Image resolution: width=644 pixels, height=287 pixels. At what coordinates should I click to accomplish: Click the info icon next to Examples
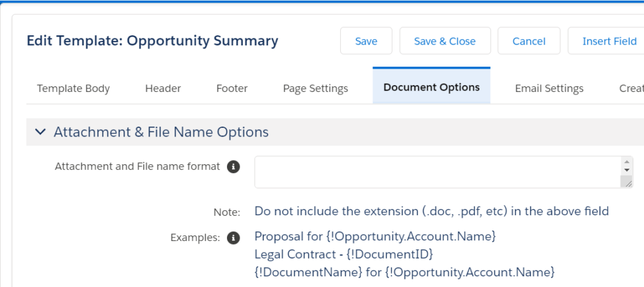pos(233,237)
